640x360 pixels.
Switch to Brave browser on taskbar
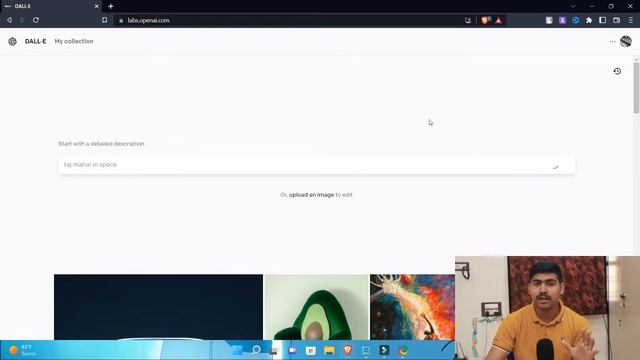coord(347,350)
